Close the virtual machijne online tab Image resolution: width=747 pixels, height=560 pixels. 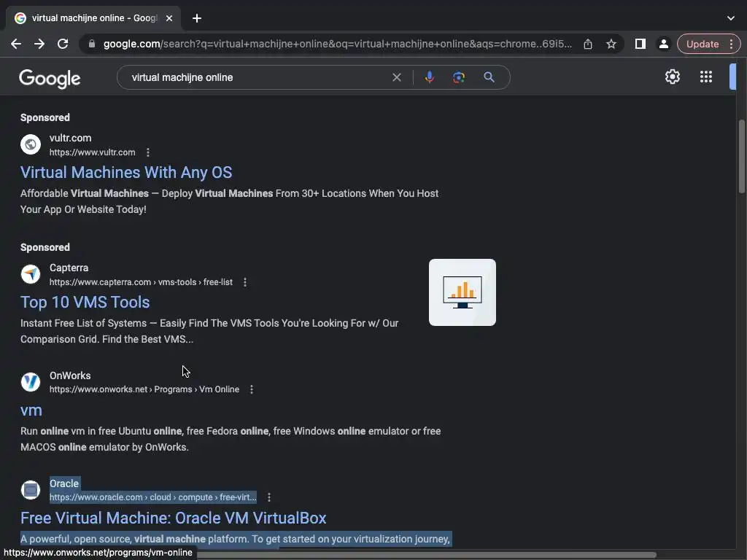point(169,18)
